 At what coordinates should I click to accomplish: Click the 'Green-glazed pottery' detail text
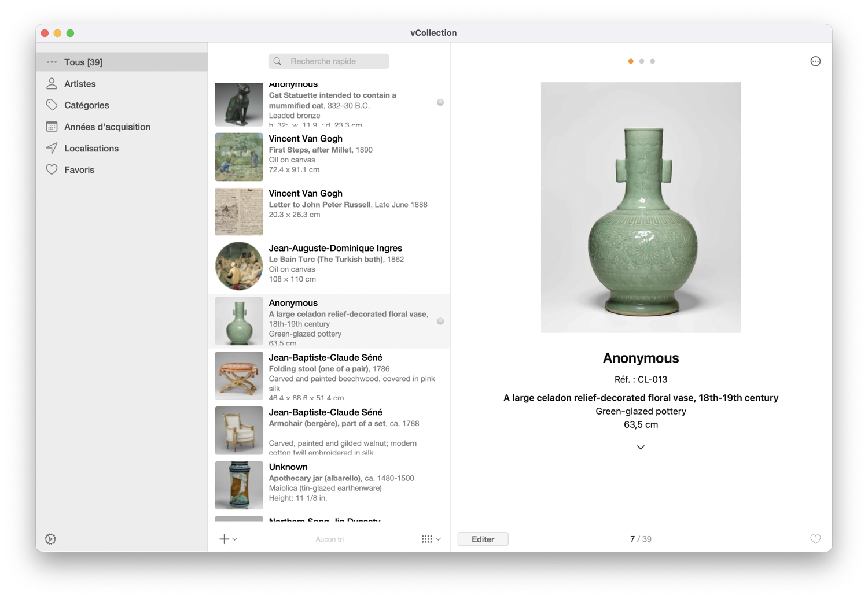coord(641,411)
